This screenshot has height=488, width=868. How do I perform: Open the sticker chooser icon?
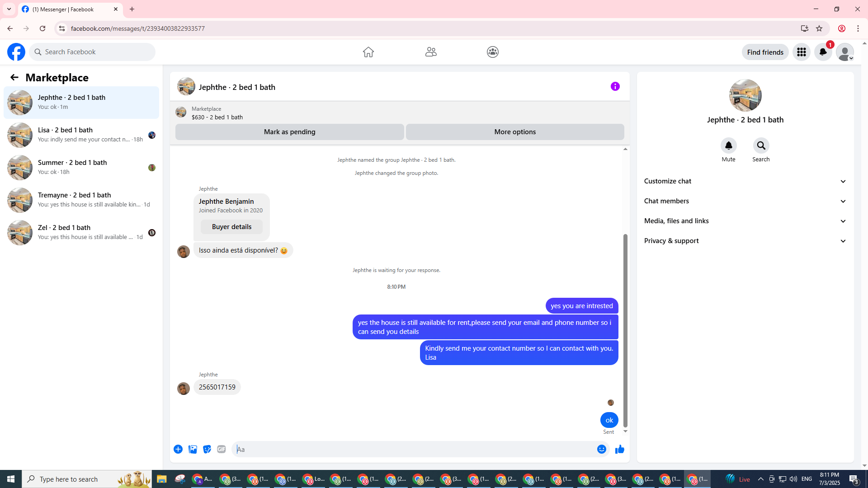207,449
